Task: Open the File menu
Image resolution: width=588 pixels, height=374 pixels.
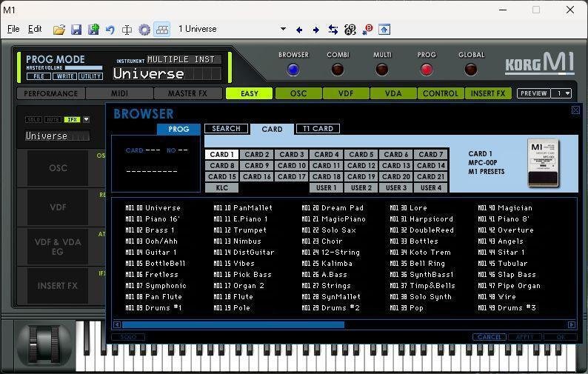Action: tap(13, 29)
